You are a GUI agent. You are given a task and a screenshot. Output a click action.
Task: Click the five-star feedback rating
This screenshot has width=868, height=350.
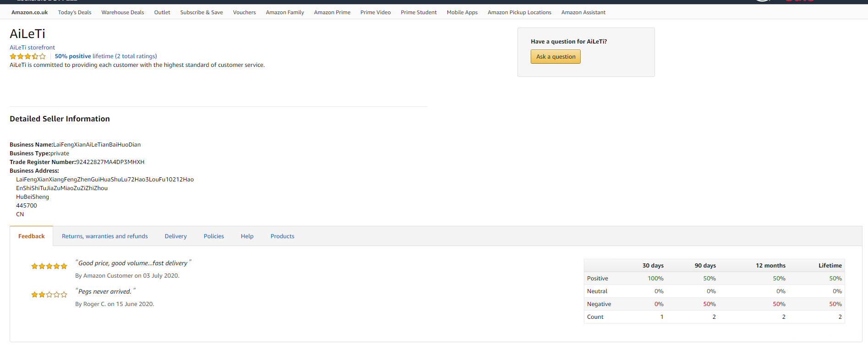click(49, 266)
